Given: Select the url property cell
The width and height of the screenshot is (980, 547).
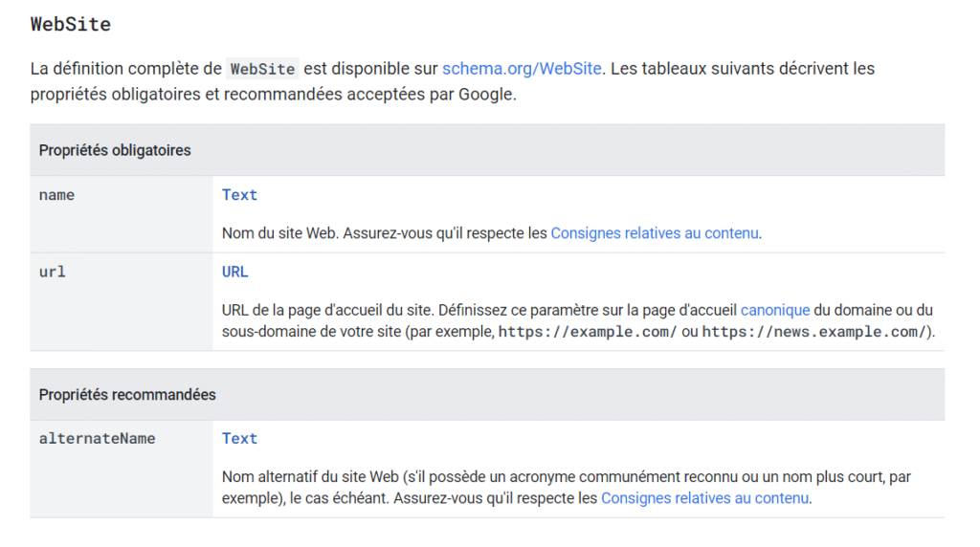Looking at the screenshot, I should [x=53, y=272].
